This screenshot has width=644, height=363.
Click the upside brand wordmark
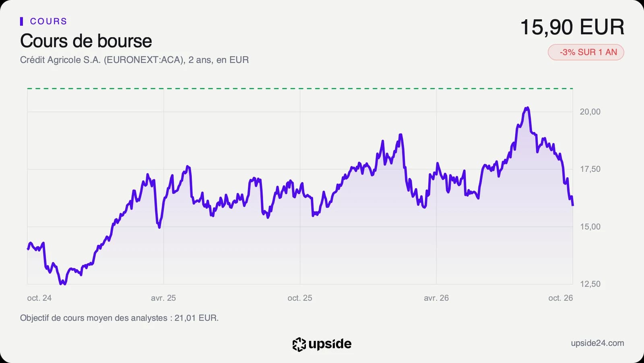pyautogui.click(x=330, y=344)
